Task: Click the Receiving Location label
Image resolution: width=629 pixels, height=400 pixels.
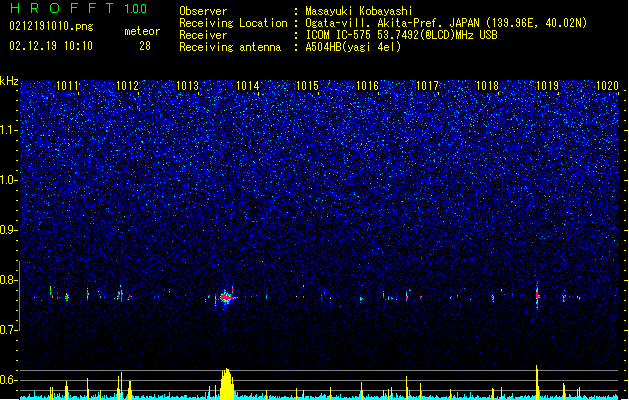Action: tap(233, 23)
